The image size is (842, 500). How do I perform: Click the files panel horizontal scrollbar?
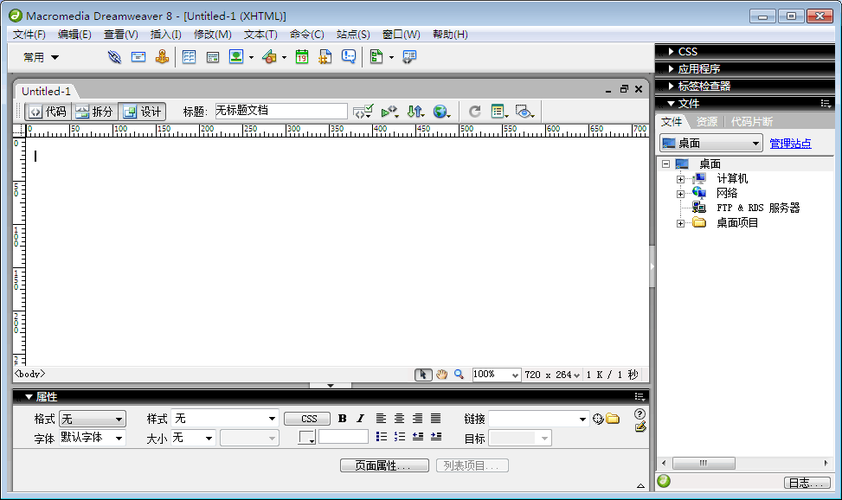[704, 463]
